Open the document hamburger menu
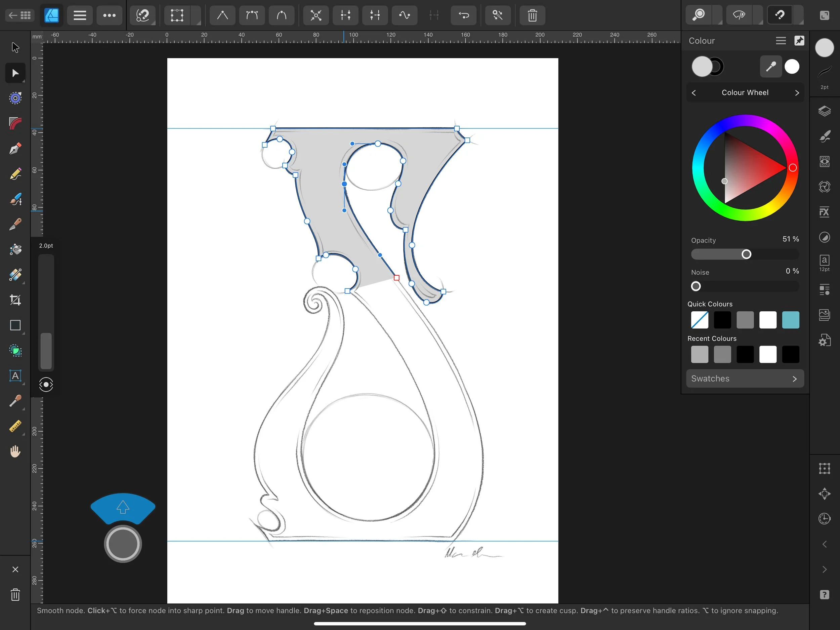Viewport: 840px width, 630px height. (x=80, y=15)
